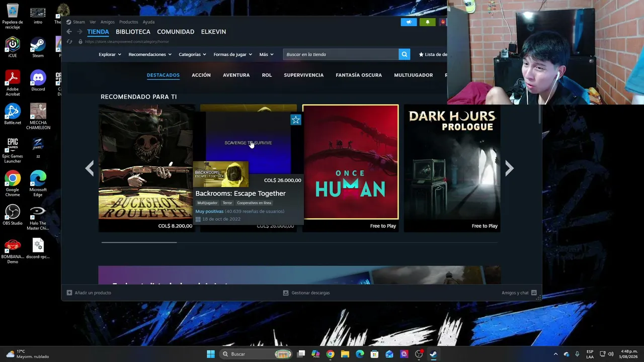Open the Productos menu

click(x=128, y=22)
